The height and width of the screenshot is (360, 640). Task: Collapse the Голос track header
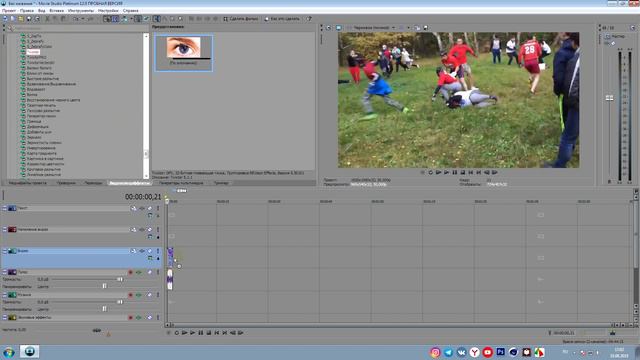point(4,272)
